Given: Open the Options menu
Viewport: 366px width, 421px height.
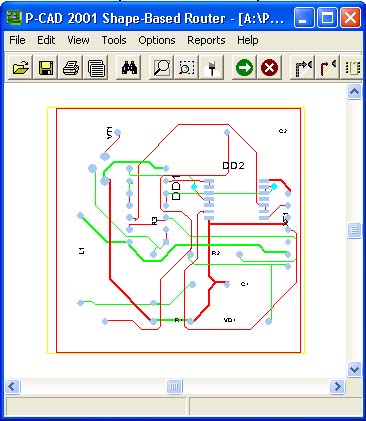Looking at the screenshot, I should pos(157,40).
